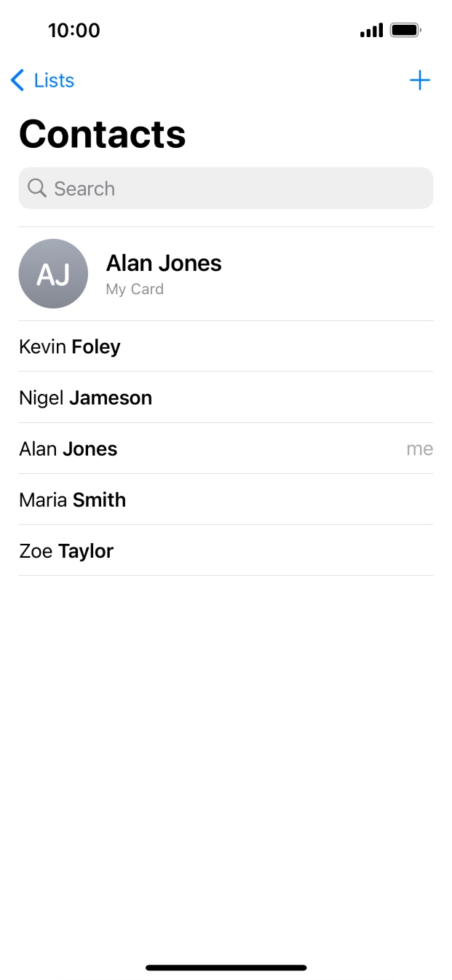Open Kevin Foley contact
The image size is (452, 980).
[x=70, y=347]
